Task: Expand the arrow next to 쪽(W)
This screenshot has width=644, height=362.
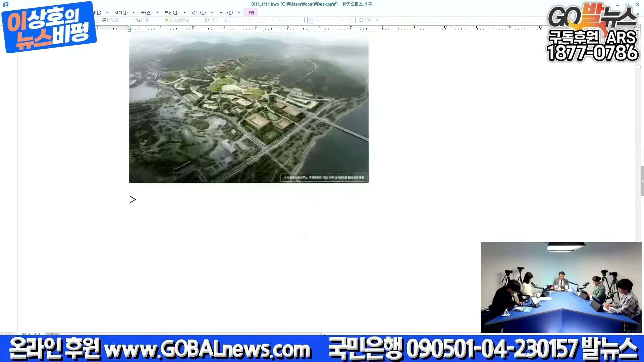Action: pos(157,12)
